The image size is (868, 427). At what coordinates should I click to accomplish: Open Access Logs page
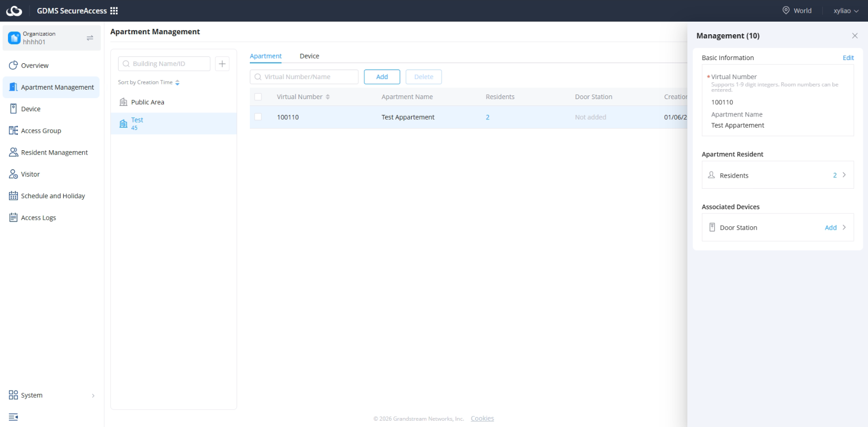[51, 217]
